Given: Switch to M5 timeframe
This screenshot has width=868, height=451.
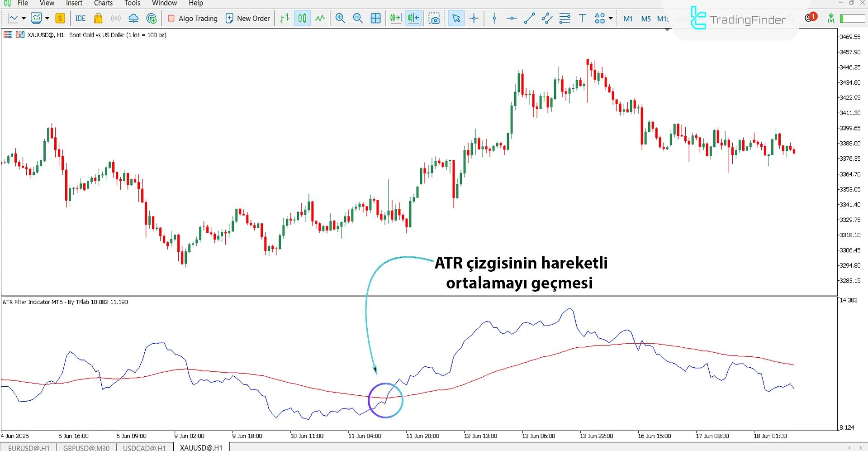Looking at the screenshot, I should coord(646,19).
